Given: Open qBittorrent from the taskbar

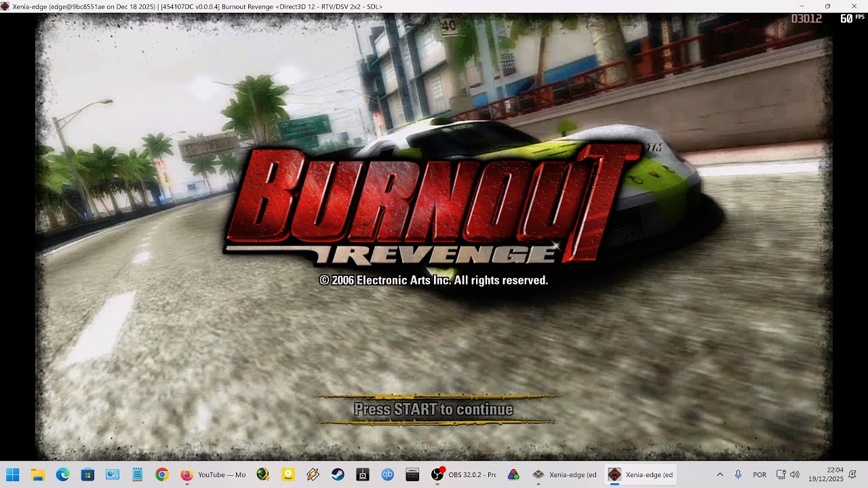Looking at the screenshot, I should [x=388, y=474].
